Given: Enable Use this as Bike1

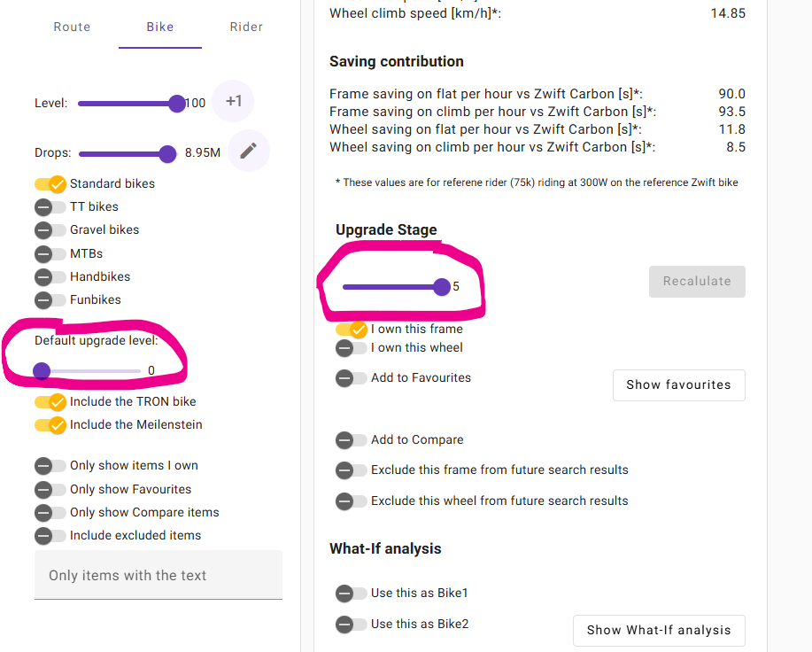Looking at the screenshot, I should 352,594.
